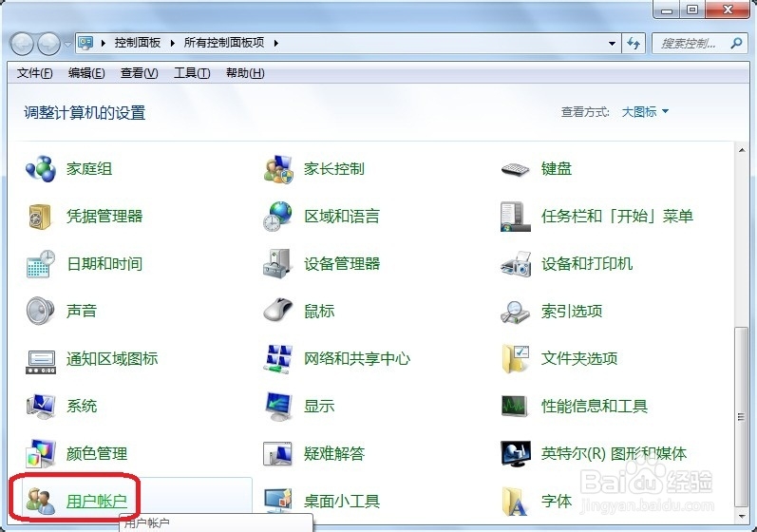
Task: Open the 索引选项 magnifier icon
Action: (x=515, y=312)
